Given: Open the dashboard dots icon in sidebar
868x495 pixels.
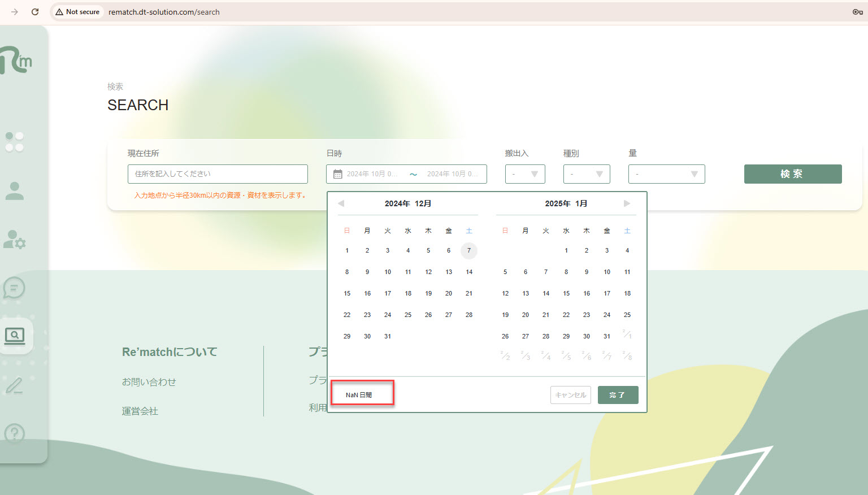Looking at the screenshot, I should [14, 142].
